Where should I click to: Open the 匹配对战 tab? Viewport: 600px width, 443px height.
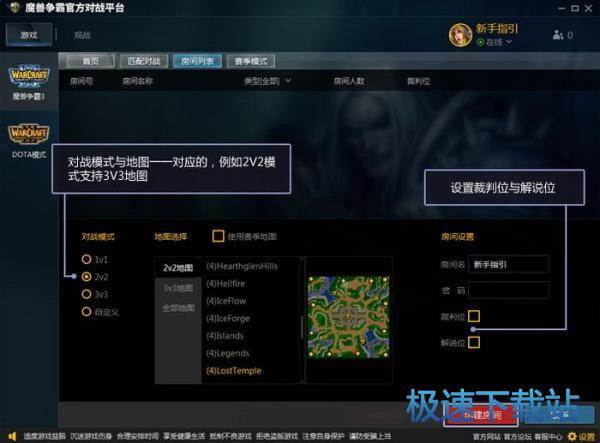point(144,61)
